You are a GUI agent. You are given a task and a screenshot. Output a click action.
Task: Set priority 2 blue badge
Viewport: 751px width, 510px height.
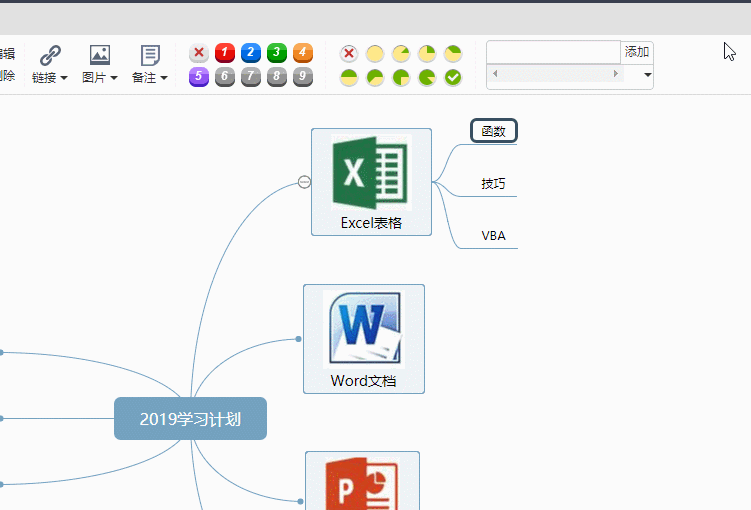point(250,53)
